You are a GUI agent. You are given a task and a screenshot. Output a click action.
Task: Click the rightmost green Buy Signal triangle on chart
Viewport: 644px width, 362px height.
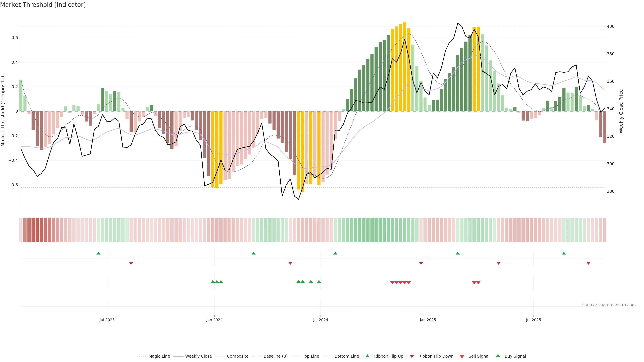(319, 282)
